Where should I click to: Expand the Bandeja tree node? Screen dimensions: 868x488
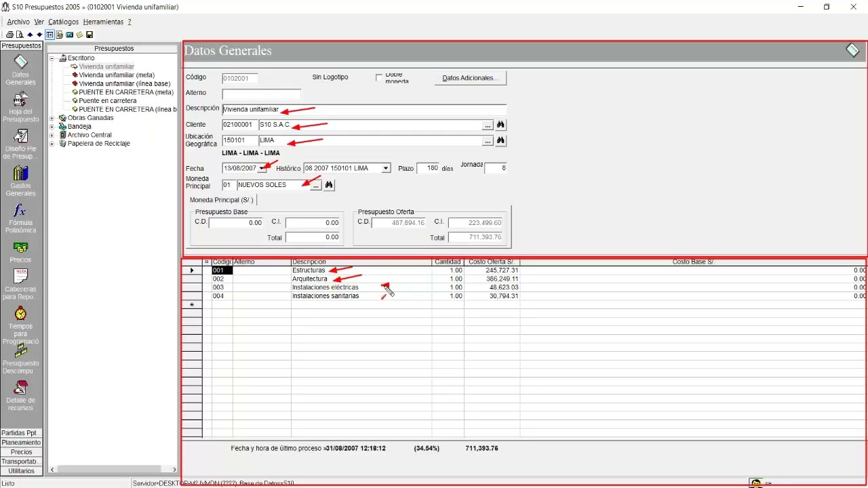point(53,127)
